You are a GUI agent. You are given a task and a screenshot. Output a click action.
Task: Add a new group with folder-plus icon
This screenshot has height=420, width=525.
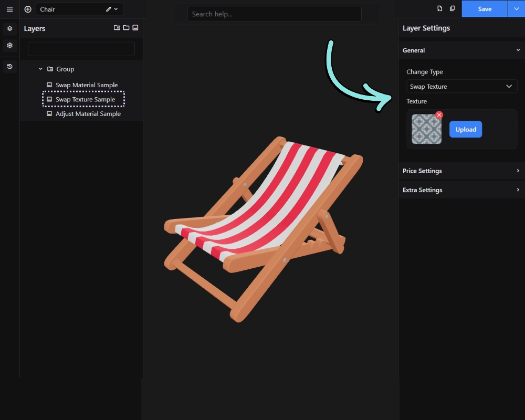pyautogui.click(x=117, y=28)
